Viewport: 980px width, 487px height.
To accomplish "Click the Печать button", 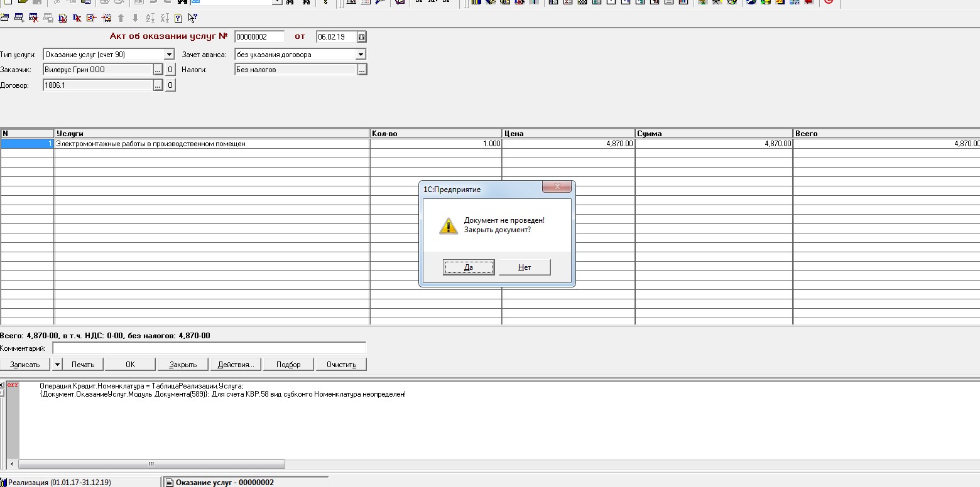I will (x=83, y=365).
